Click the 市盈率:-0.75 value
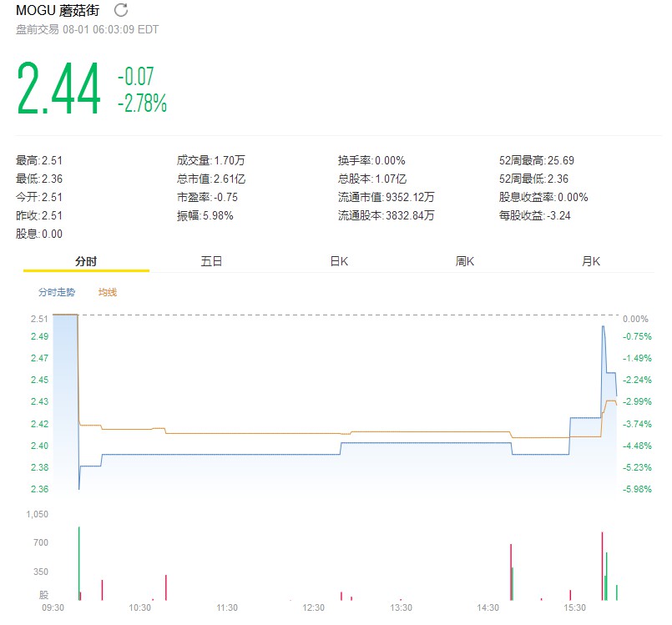Viewport: 672px width, 625px height. pos(207,197)
